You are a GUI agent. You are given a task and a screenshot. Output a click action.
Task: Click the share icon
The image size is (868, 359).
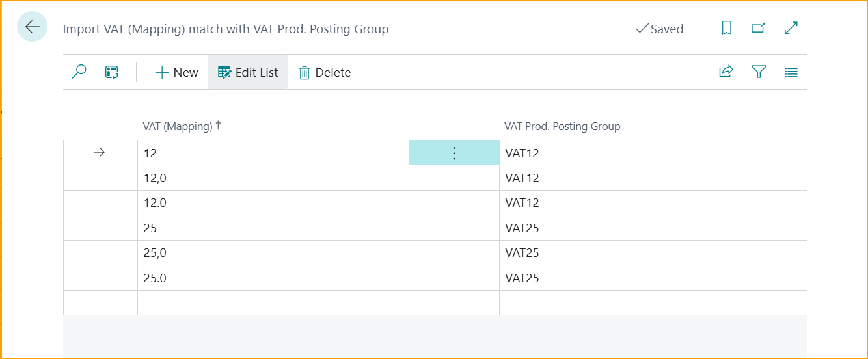[726, 72]
